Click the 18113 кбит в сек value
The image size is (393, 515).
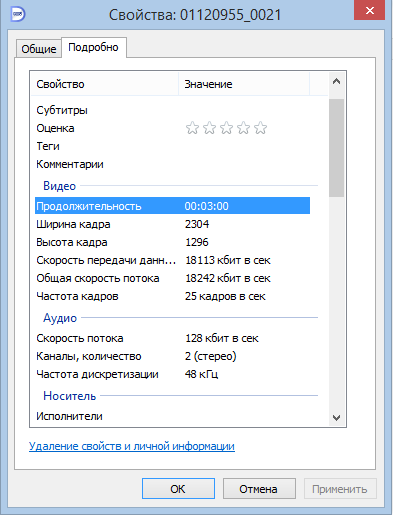(x=228, y=260)
